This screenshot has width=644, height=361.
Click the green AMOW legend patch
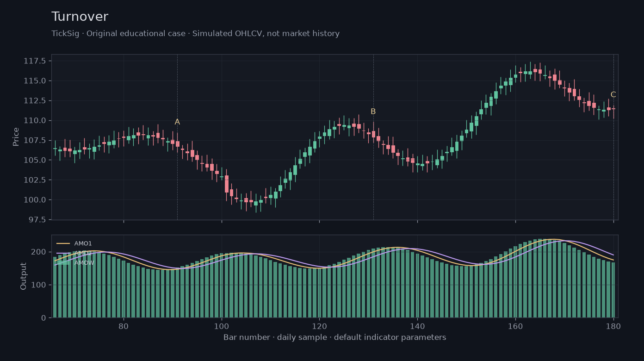[x=63, y=263]
